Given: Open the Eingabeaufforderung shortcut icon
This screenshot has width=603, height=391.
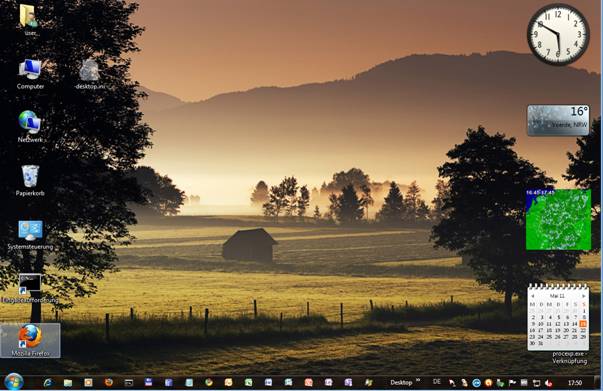Looking at the screenshot, I should (30, 288).
